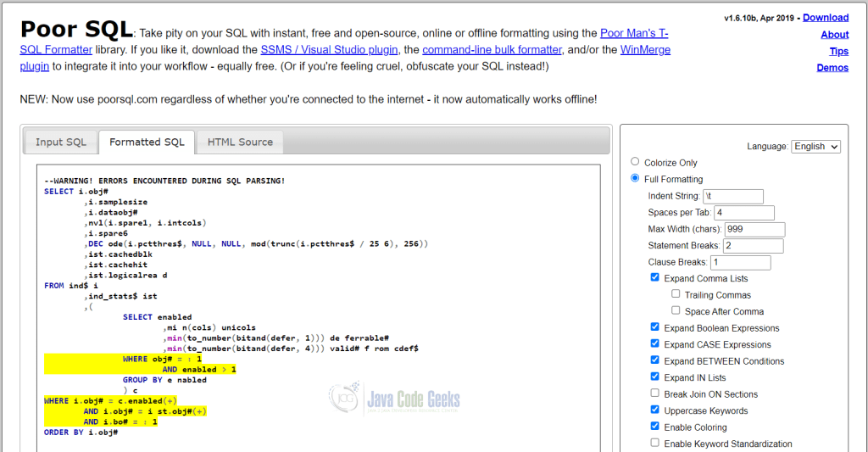Open the Tips link
Screen dimensions: 868x452
(x=838, y=51)
